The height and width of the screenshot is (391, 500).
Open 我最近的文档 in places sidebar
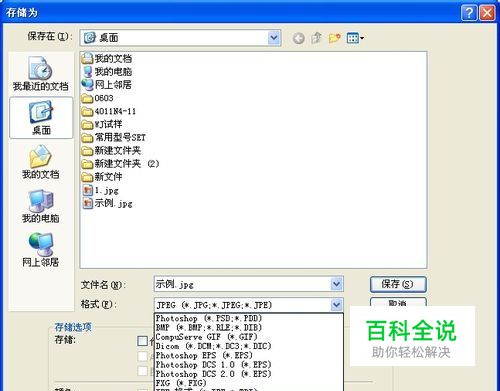click(41, 74)
